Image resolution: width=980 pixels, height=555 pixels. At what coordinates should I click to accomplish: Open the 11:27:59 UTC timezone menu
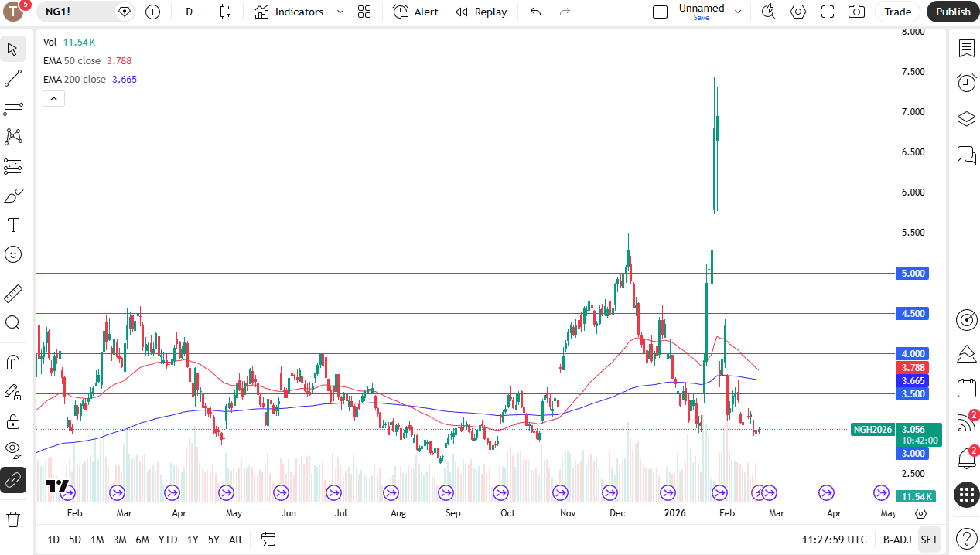(835, 540)
